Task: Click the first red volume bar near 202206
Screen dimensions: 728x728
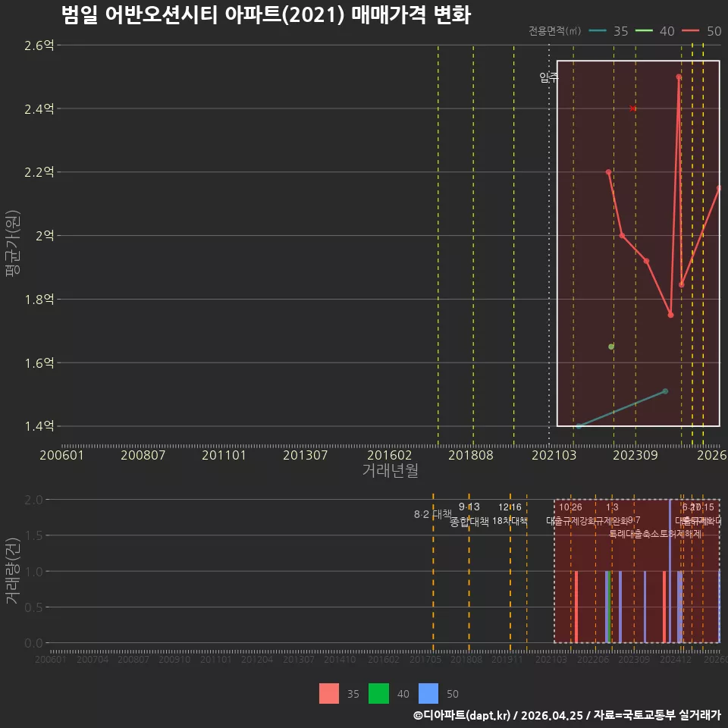Action: pos(576,607)
